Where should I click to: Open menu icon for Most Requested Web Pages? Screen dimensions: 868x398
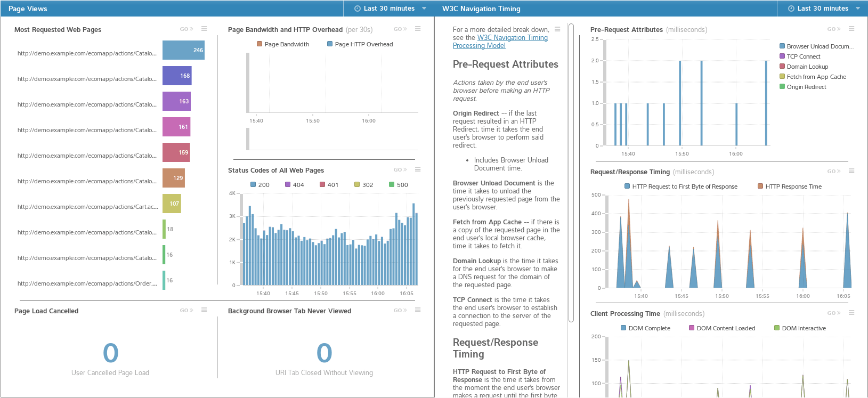point(204,29)
